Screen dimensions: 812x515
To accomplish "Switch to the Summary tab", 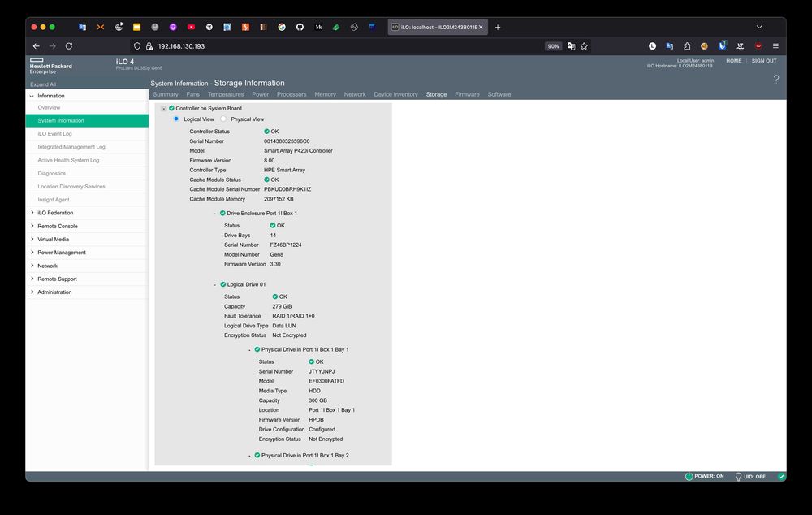I will tap(166, 94).
